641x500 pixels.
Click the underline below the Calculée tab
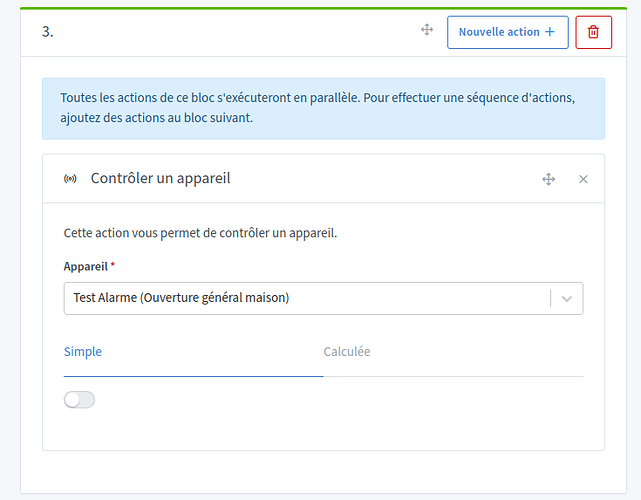tap(453, 376)
